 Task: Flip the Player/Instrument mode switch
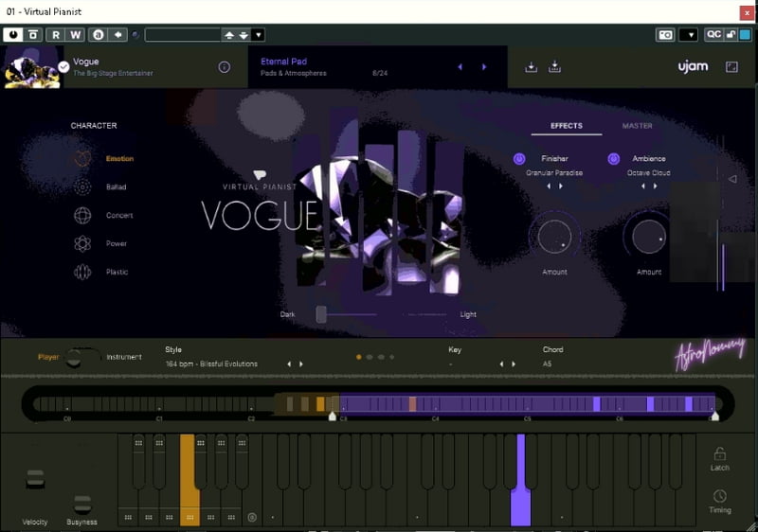tap(83, 357)
